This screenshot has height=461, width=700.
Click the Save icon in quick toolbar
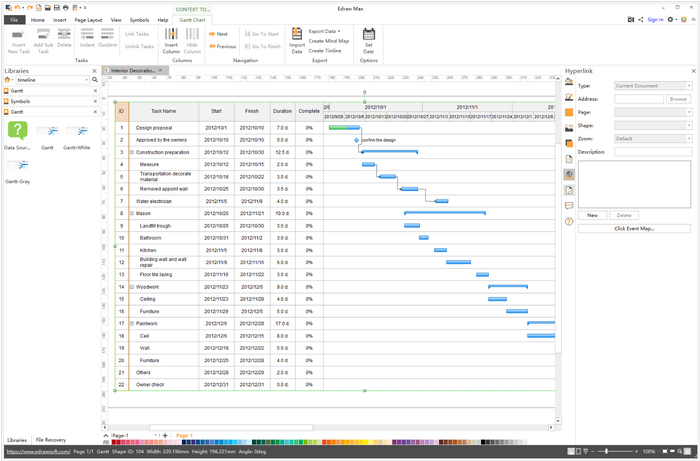click(x=57, y=8)
